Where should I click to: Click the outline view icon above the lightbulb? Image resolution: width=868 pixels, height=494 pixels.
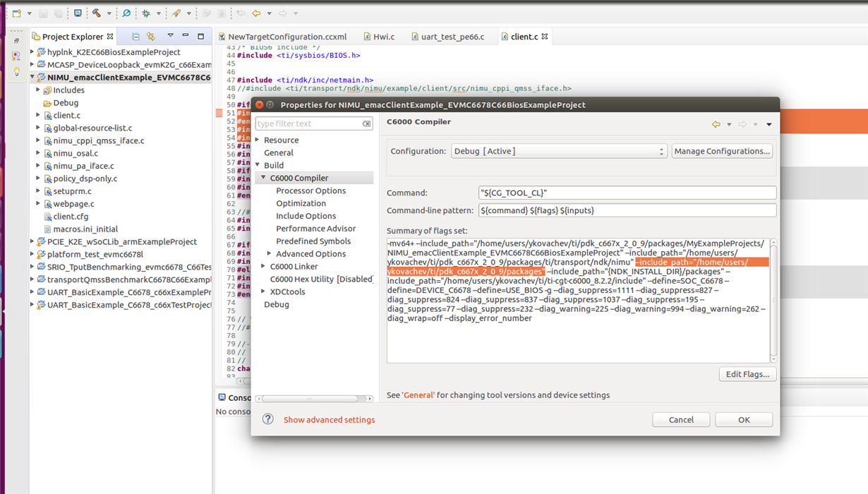(x=16, y=55)
